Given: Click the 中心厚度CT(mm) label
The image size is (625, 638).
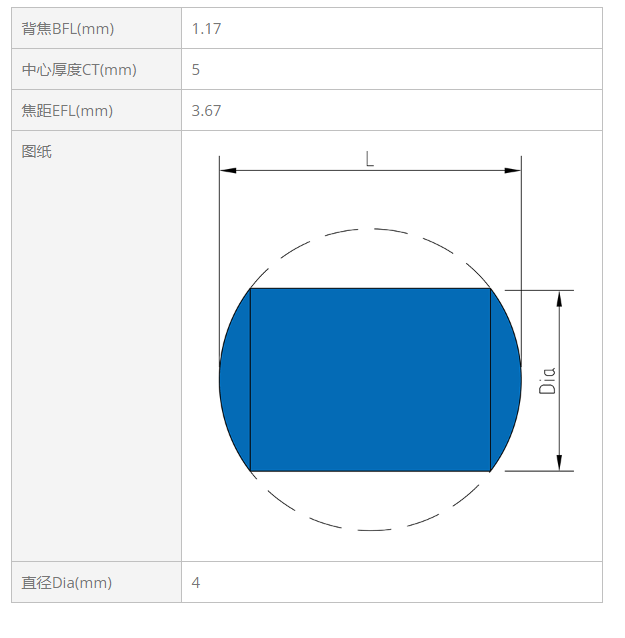Looking at the screenshot, I should (x=79, y=70).
